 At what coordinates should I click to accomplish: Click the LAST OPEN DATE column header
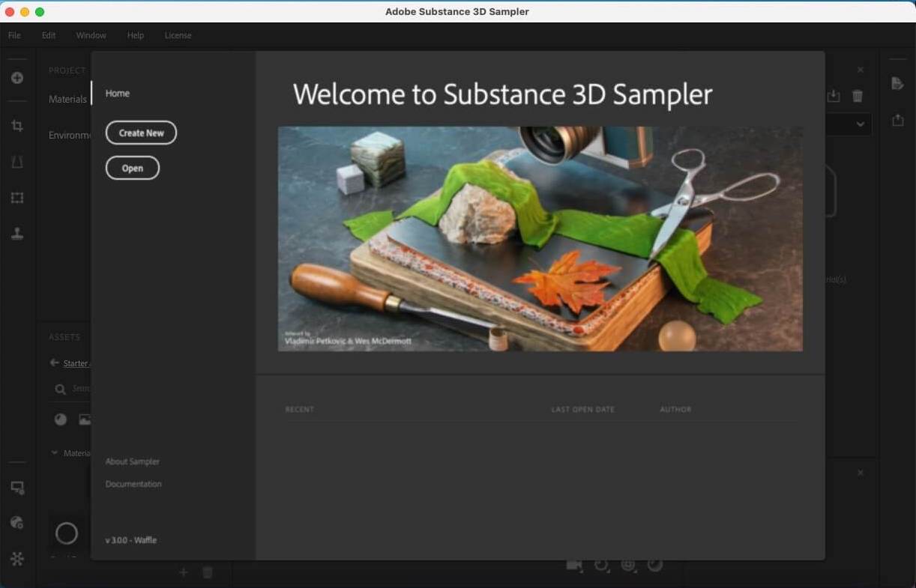pyautogui.click(x=582, y=409)
